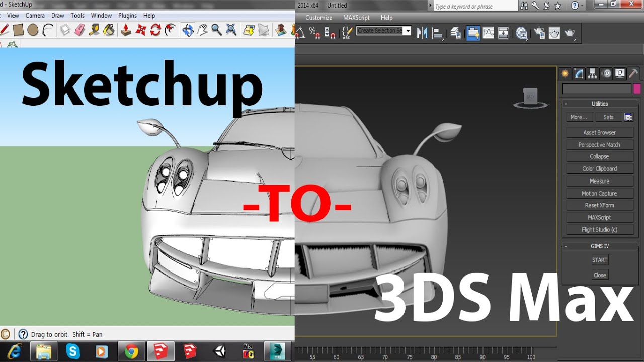Open the Plugins menu in SketchUp
The height and width of the screenshot is (362, 644).
point(127,15)
